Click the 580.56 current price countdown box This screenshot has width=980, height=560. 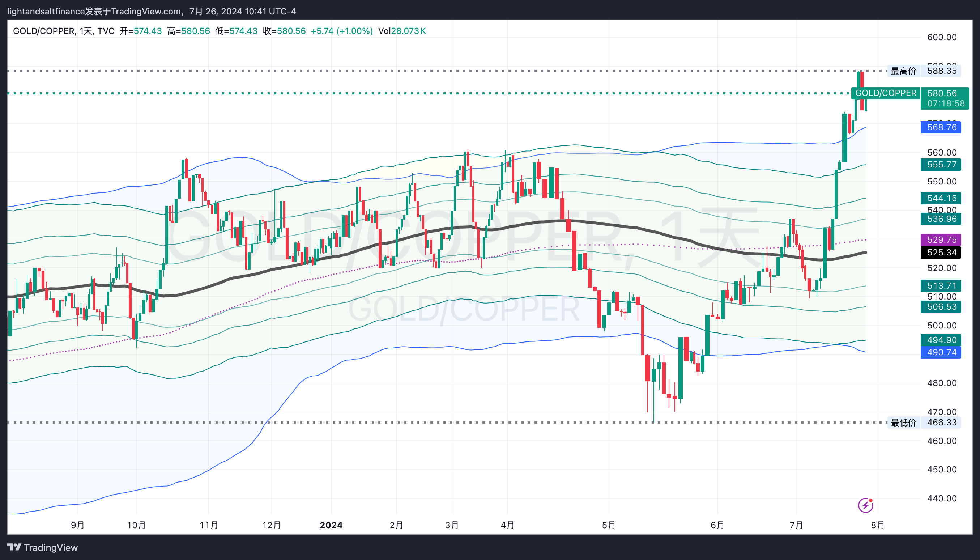[945, 98]
